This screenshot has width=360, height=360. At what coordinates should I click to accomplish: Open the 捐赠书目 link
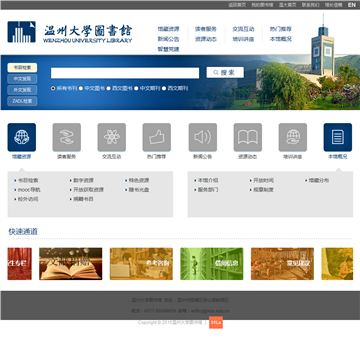click(x=83, y=199)
